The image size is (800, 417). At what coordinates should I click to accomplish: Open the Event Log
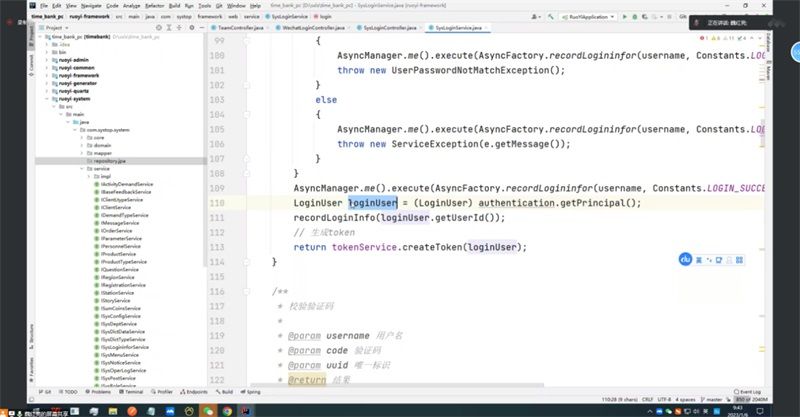pyautogui.click(x=743, y=392)
